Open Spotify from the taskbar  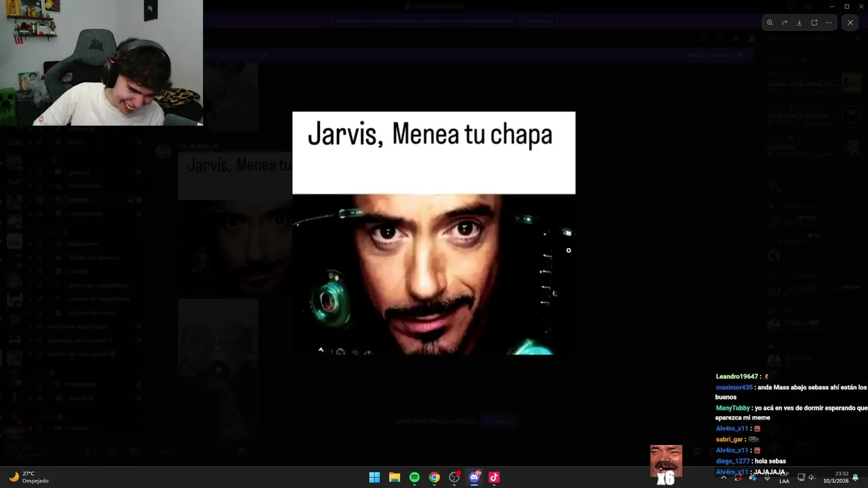[414, 477]
